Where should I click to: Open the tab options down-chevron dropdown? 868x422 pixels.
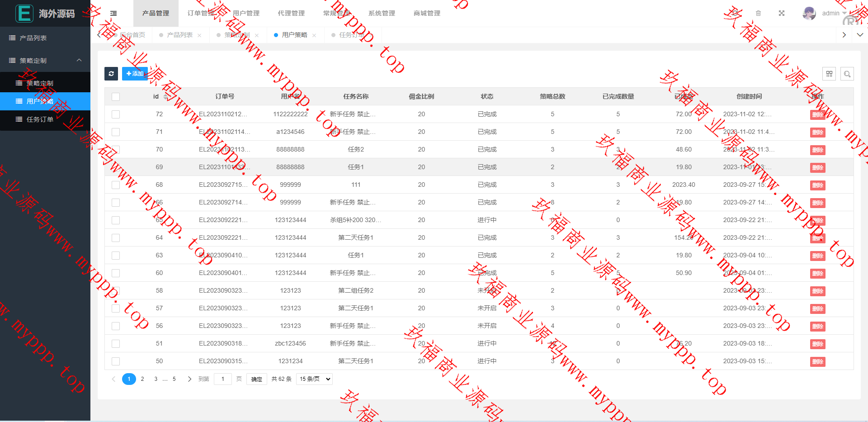[x=860, y=35]
